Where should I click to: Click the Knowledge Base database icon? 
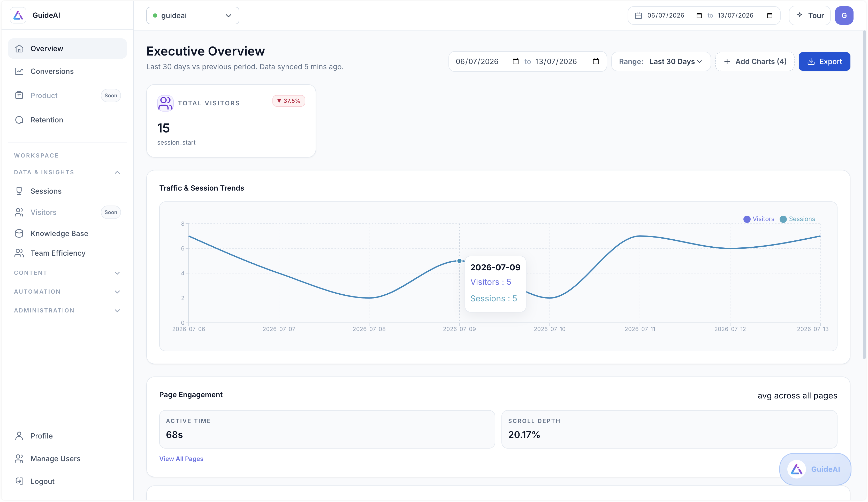19,233
